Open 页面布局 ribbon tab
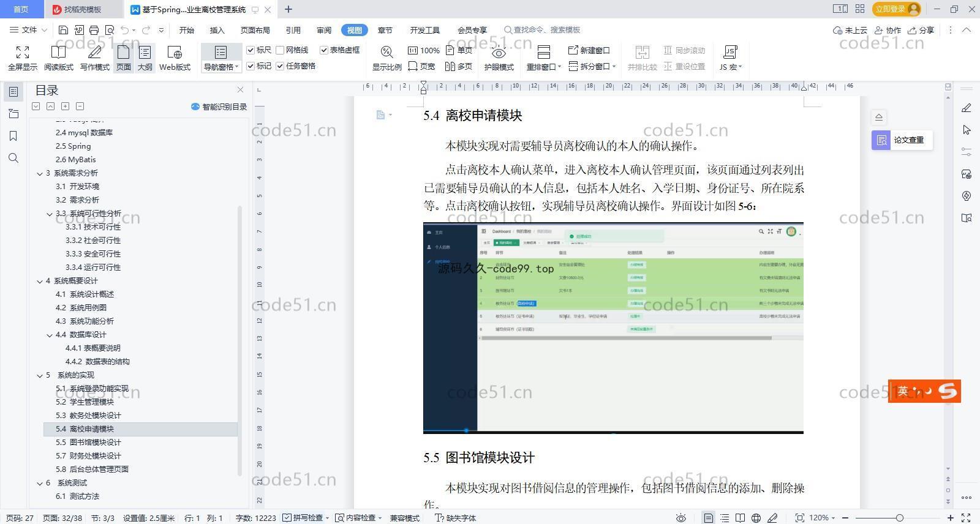The width and height of the screenshot is (980, 524). coord(255,30)
